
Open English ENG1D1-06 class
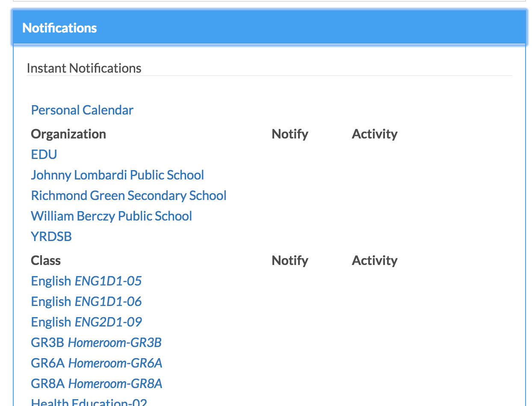[86, 301]
